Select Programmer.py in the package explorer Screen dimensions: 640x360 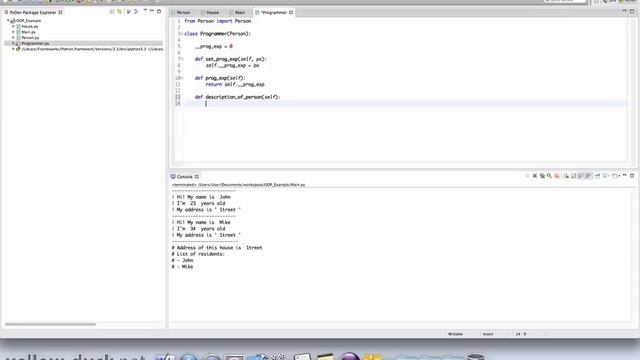[35, 43]
